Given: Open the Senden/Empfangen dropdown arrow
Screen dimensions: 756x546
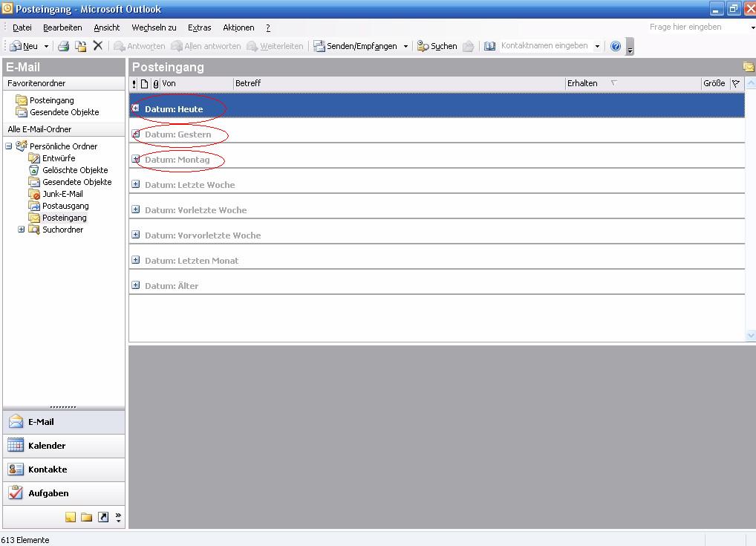Looking at the screenshot, I should [x=405, y=46].
